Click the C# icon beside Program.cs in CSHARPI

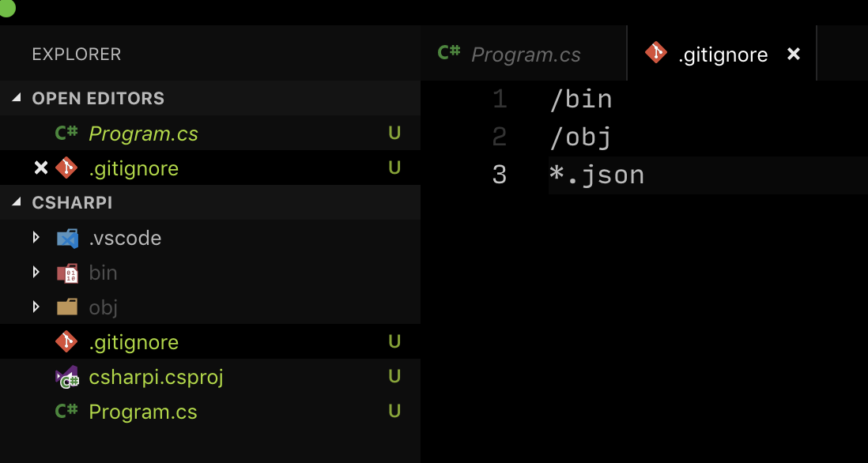pyautogui.click(x=66, y=412)
